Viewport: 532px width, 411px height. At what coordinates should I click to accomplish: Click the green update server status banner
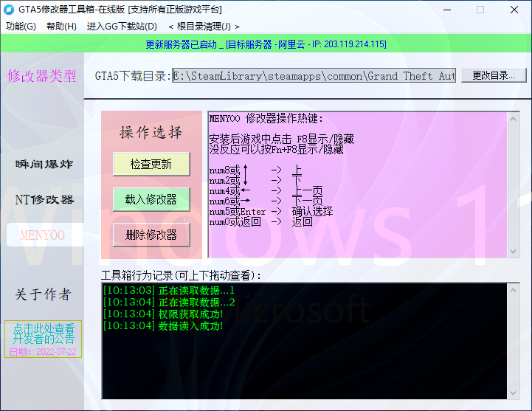266,44
